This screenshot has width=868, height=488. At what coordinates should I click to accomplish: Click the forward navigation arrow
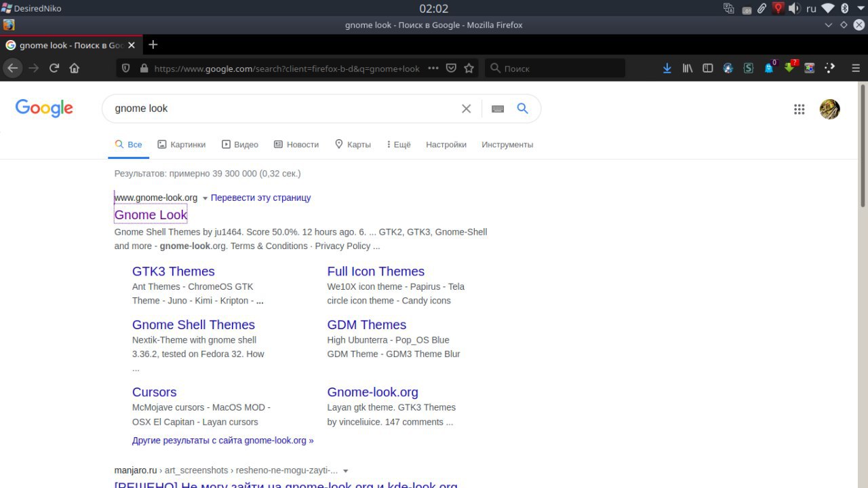pos(33,68)
